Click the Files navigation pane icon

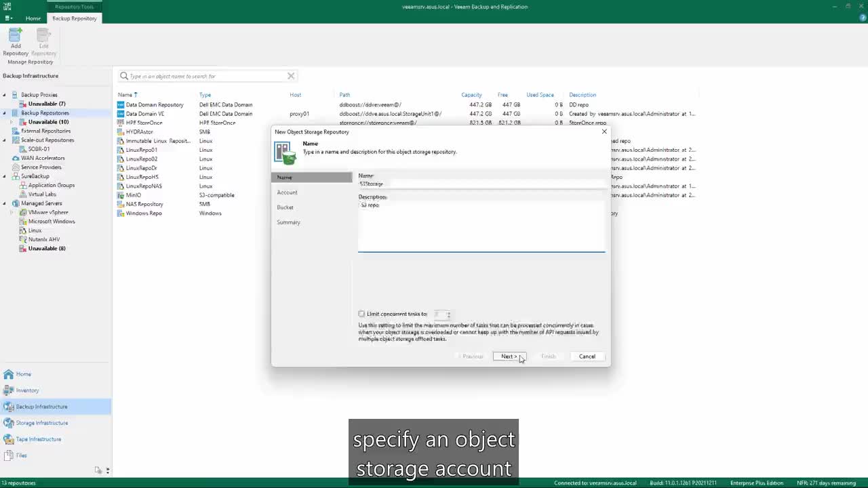[x=8, y=455]
